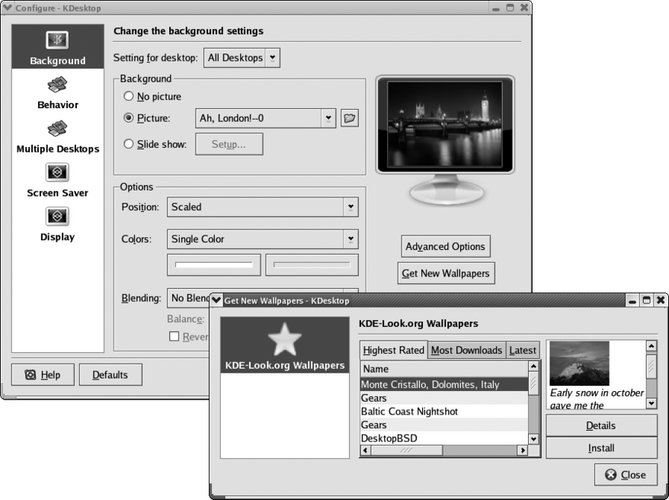Viewport: 669px width, 500px height.
Task: Switch to the Most Downloads tab
Action: (x=466, y=350)
